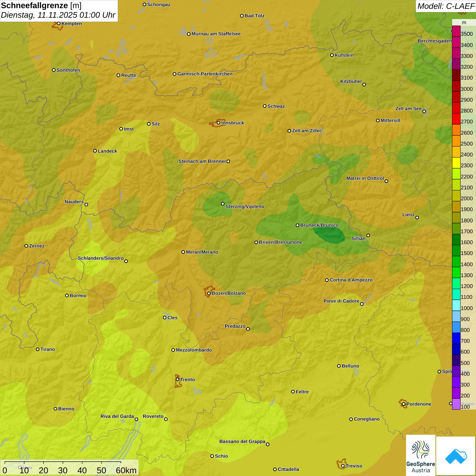Click the 'Schwaz' city label

point(276,106)
